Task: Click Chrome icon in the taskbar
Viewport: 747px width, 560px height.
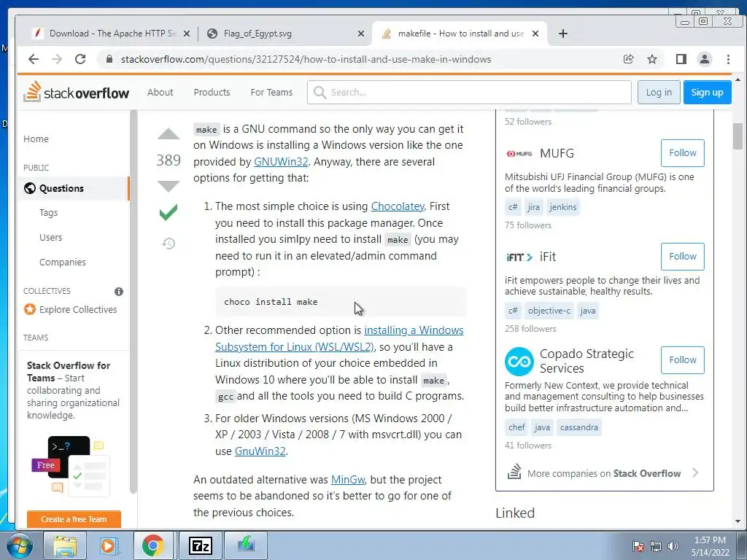Action: (x=152, y=545)
